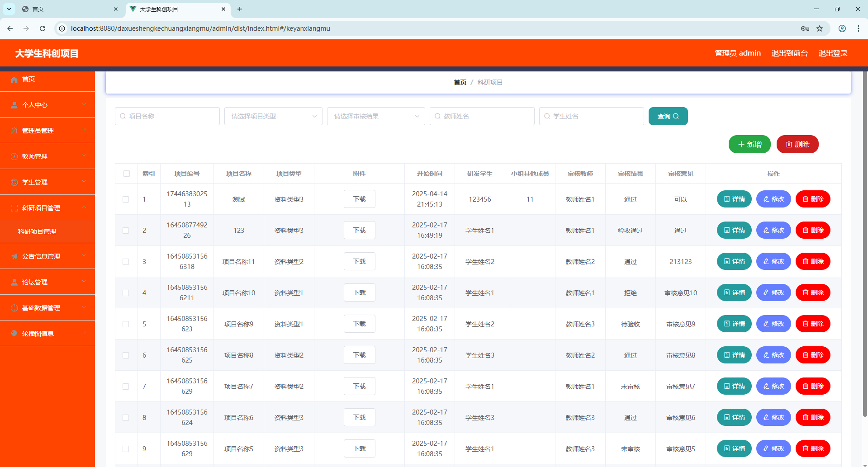Viewport: 868px width, 467px height.
Task: Click 删除 for 项目名称11 row
Action: tap(813, 261)
